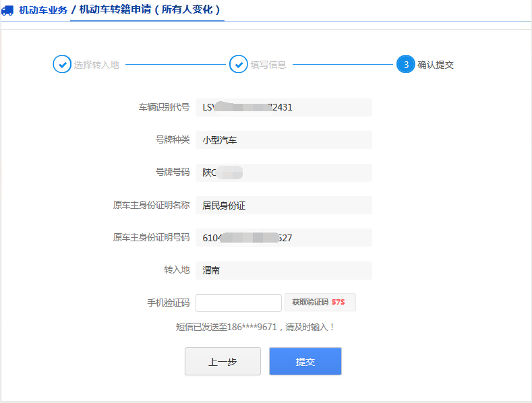The height and width of the screenshot is (403, 532).
Task: Click the truck icon beside 机动车业务
Action: coord(8,10)
